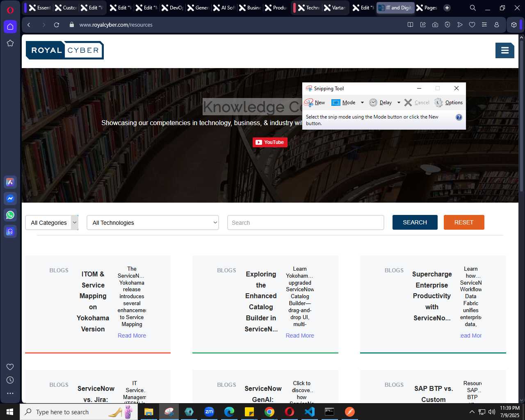Click the SEARCH button

(415, 222)
